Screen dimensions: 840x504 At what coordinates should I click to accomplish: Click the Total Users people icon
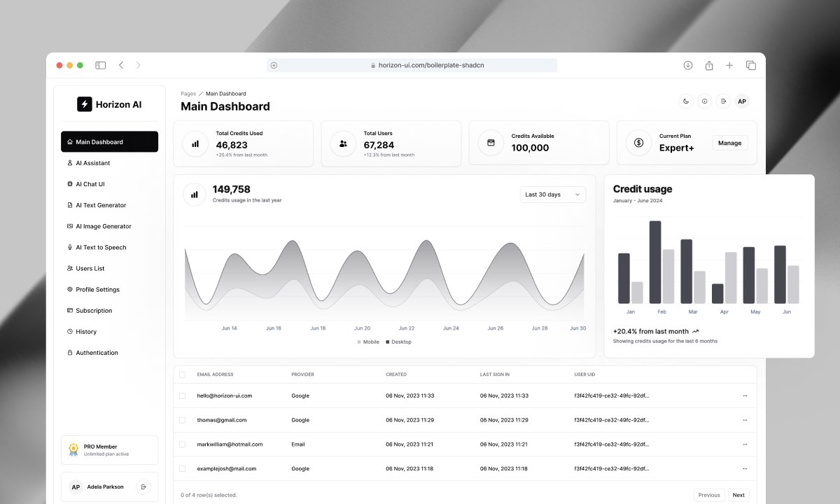point(343,143)
